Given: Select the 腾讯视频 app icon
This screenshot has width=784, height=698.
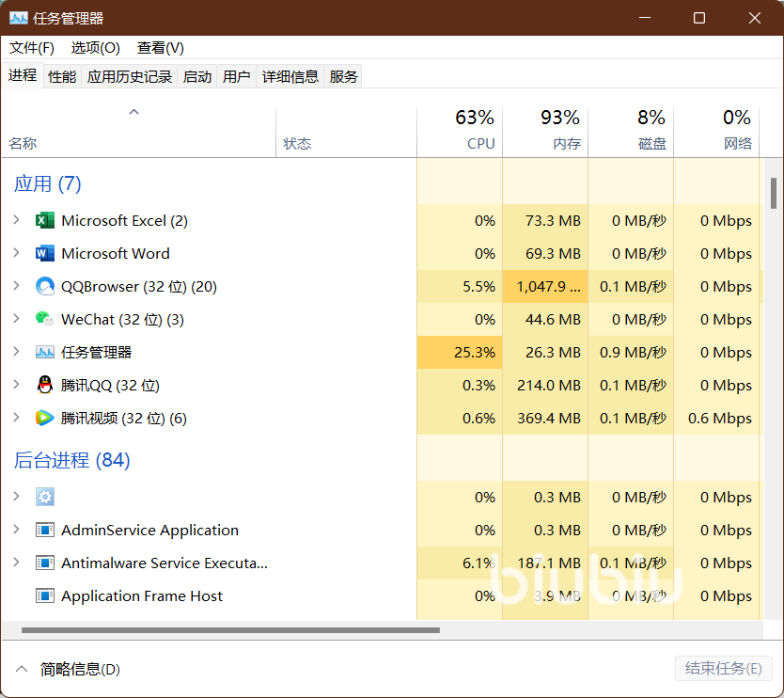Looking at the screenshot, I should tap(44, 418).
